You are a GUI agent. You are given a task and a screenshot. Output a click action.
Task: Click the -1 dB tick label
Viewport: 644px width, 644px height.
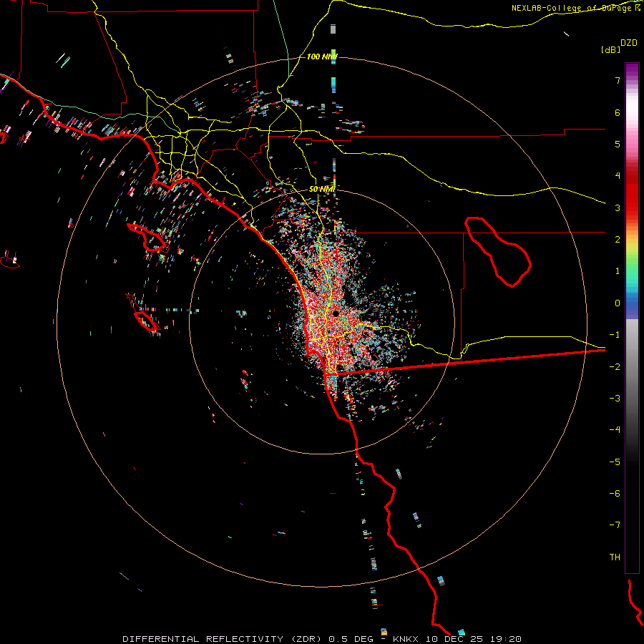[615, 335]
